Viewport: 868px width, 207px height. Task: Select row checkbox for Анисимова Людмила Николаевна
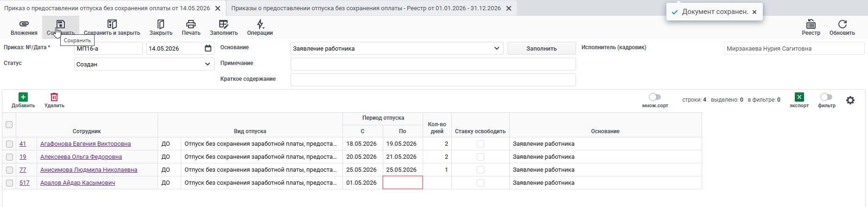click(9, 170)
